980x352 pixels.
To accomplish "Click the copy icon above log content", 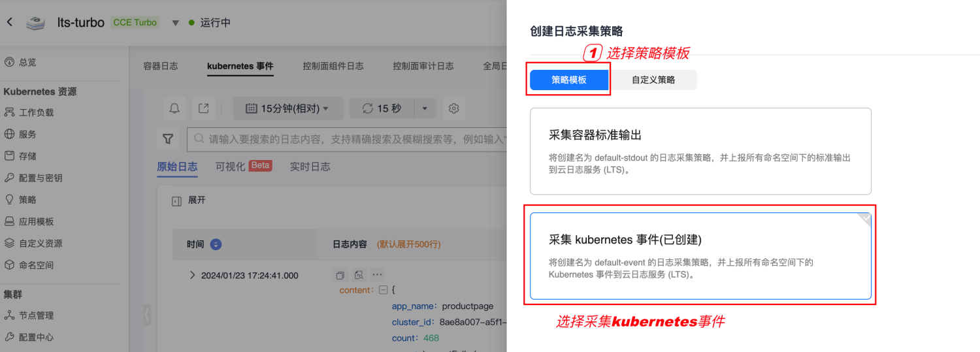I will (340, 275).
